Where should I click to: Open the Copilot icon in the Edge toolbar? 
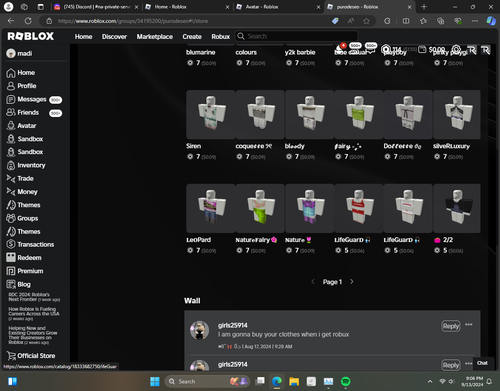click(x=491, y=21)
